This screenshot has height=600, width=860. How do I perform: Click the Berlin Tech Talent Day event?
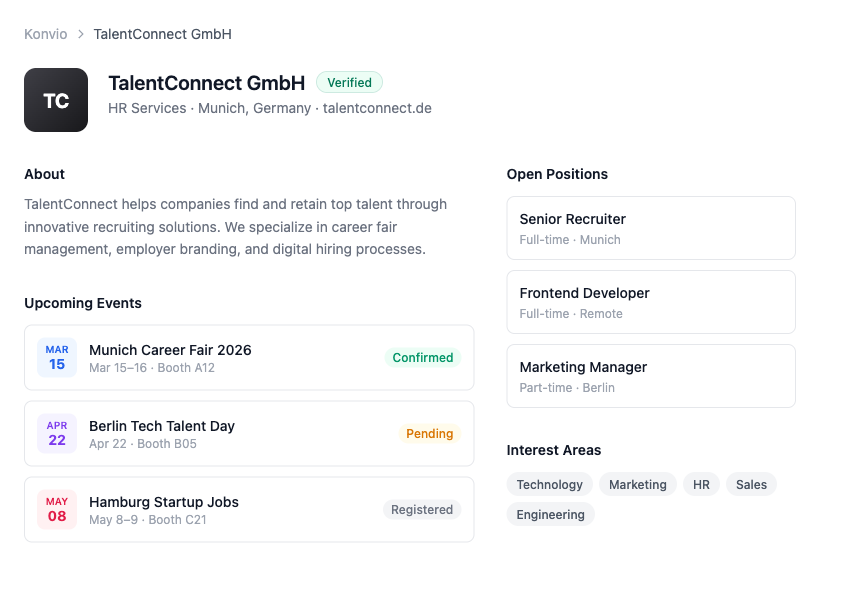[x=161, y=426]
